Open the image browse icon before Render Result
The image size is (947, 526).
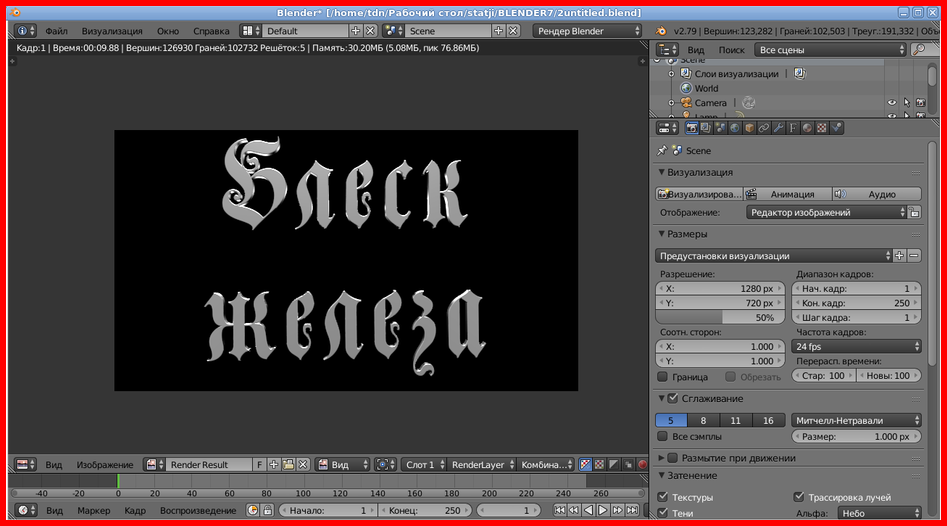tap(154, 464)
